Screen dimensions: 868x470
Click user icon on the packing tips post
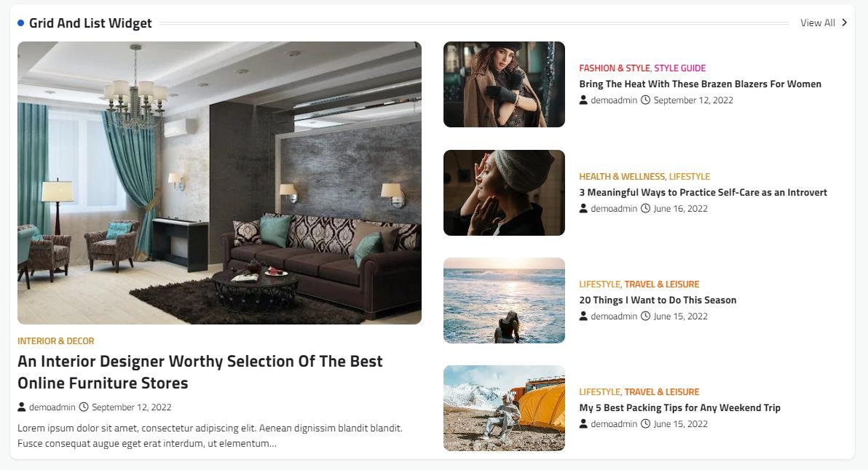point(583,424)
